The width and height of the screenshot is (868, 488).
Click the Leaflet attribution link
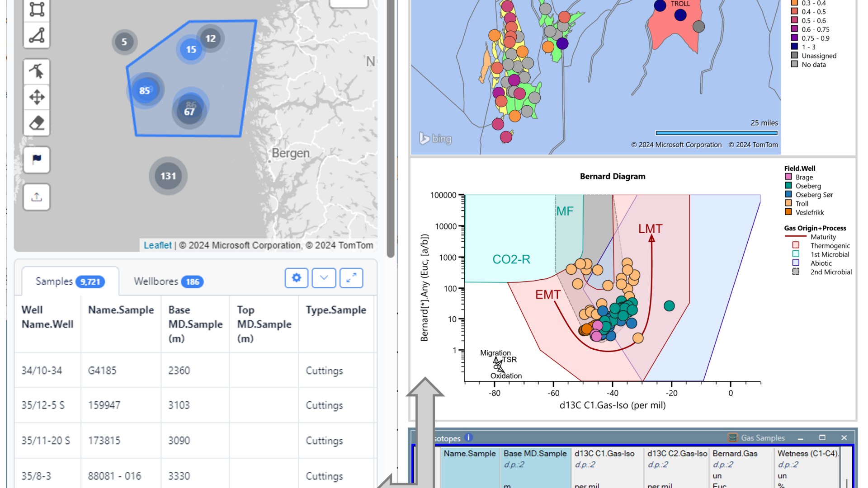point(157,245)
